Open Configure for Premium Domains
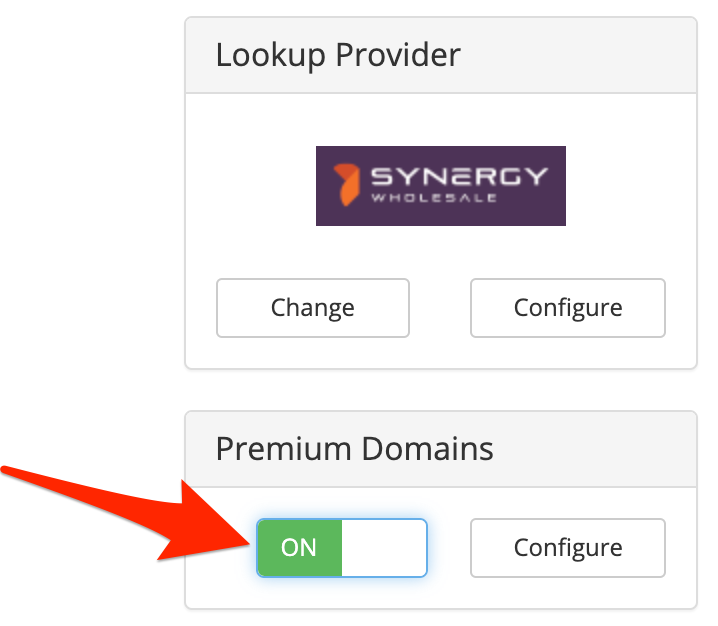The height and width of the screenshot is (626, 718). click(x=567, y=547)
